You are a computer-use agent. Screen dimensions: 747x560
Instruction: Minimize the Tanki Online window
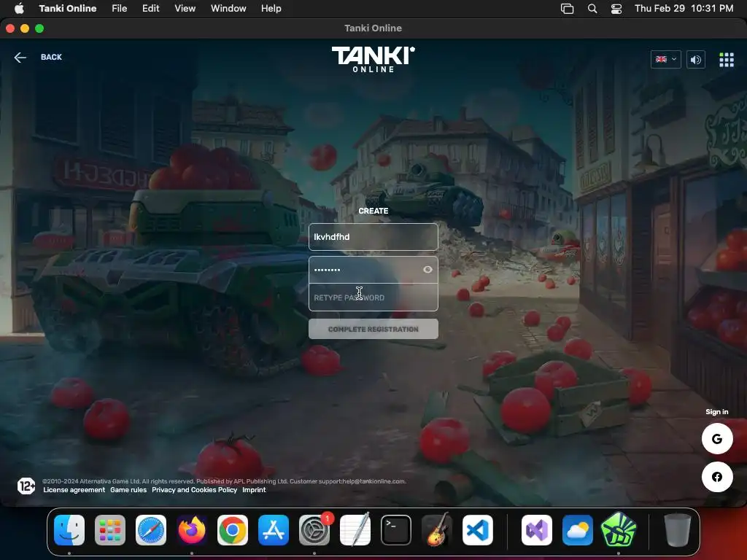(25, 28)
